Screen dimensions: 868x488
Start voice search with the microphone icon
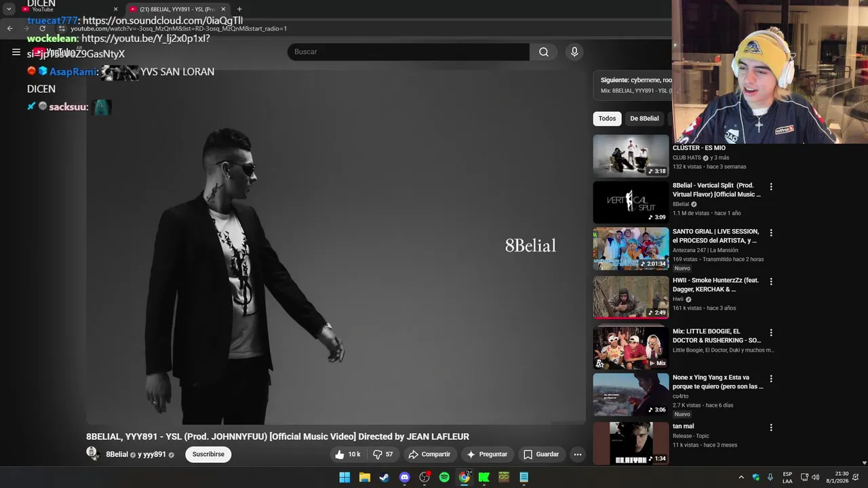[574, 52]
